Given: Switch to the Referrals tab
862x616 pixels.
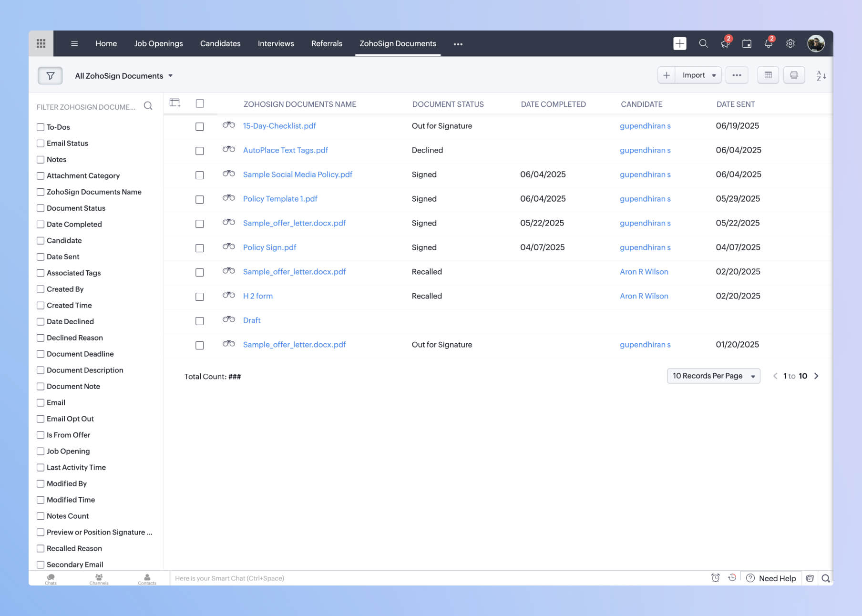Looking at the screenshot, I should click(x=327, y=43).
